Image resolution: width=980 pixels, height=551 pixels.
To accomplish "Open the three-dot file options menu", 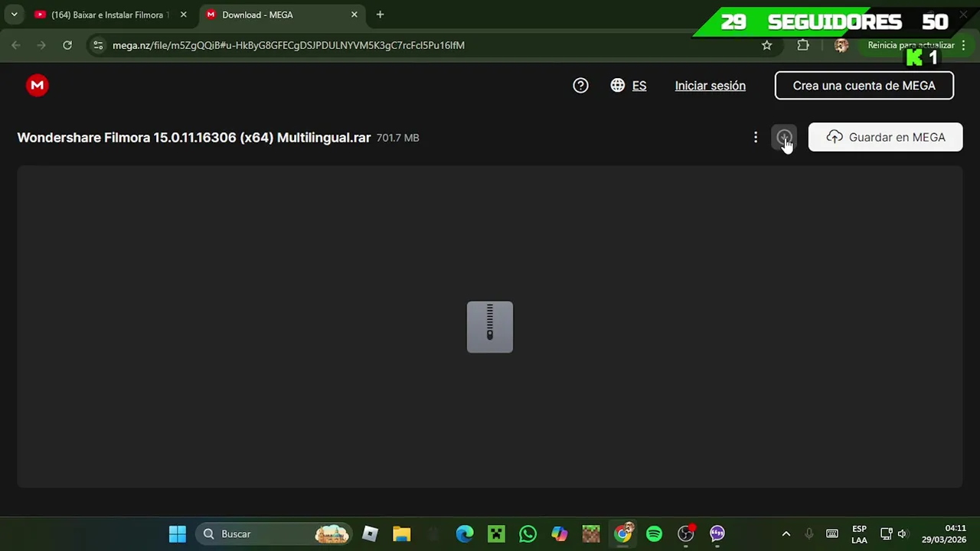I will tap(755, 138).
